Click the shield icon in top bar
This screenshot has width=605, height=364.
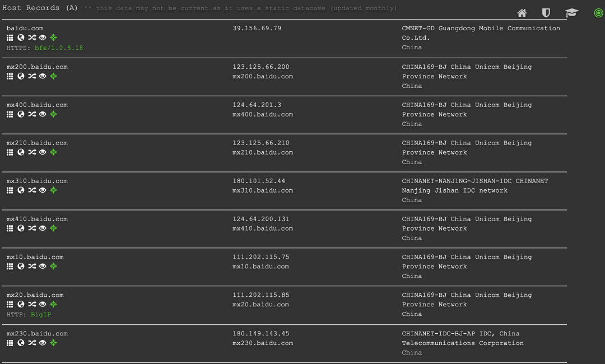click(546, 13)
